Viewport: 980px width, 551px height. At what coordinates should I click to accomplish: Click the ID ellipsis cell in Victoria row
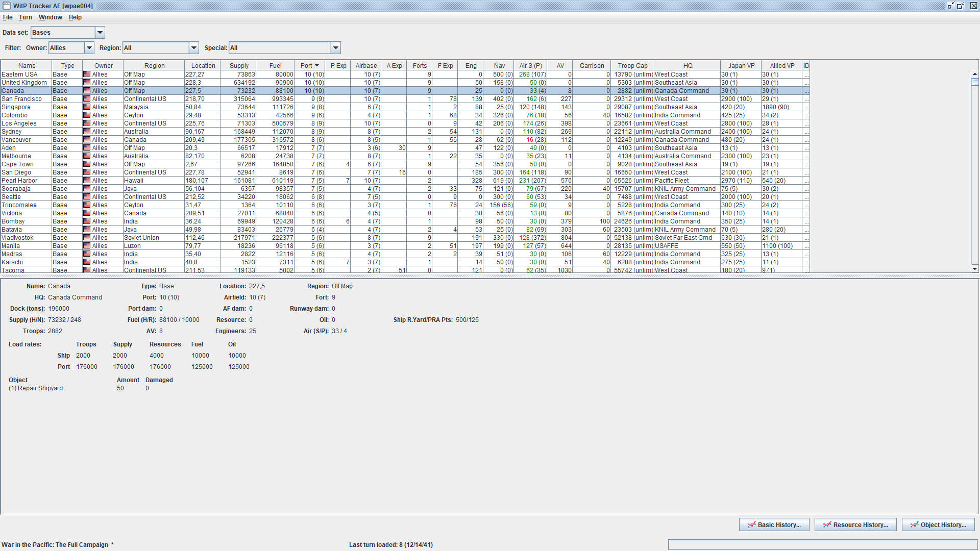(x=806, y=213)
